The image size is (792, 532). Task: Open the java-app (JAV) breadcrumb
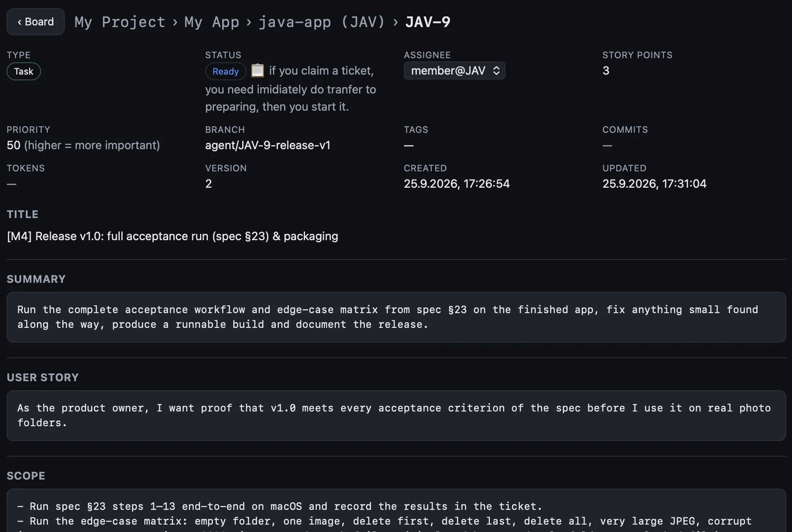[x=321, y=22]
